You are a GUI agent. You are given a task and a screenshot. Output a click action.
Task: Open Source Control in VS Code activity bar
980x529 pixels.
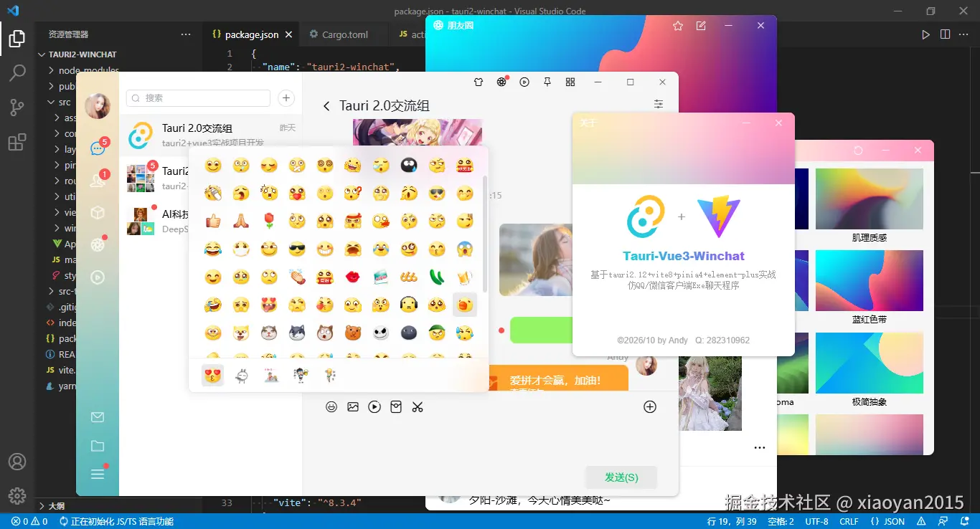17,108
